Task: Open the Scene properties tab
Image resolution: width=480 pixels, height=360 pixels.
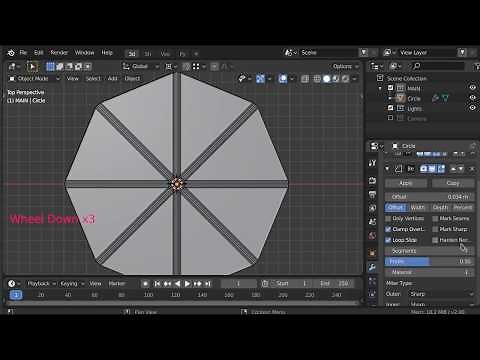Action: coord(372,222)
